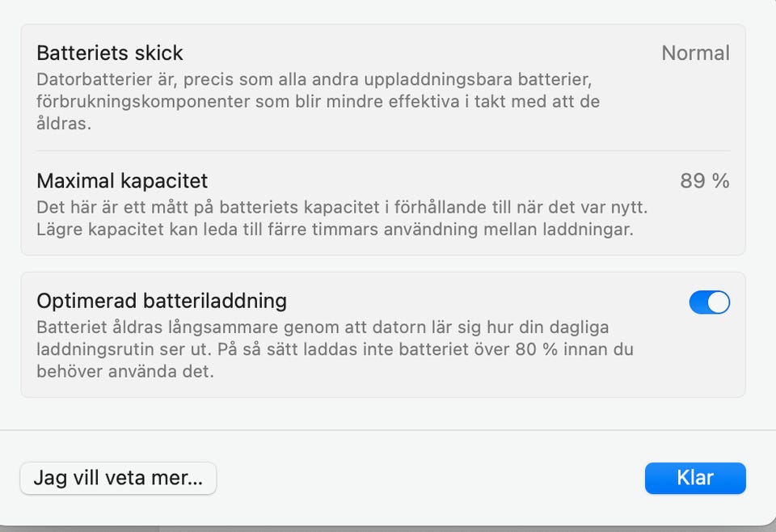This screenshot has height=532, width=776.
Task: Click the 89 % capacity value
Action: 704,181
